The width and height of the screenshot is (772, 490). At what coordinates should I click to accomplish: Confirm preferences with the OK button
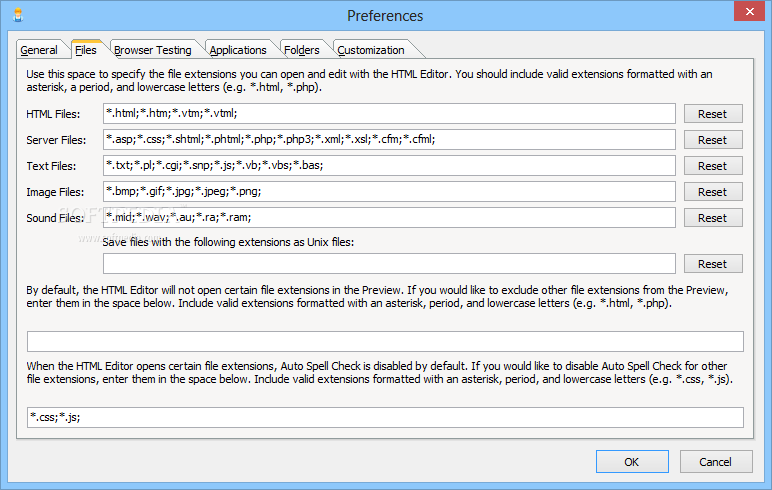pos(632,462)
